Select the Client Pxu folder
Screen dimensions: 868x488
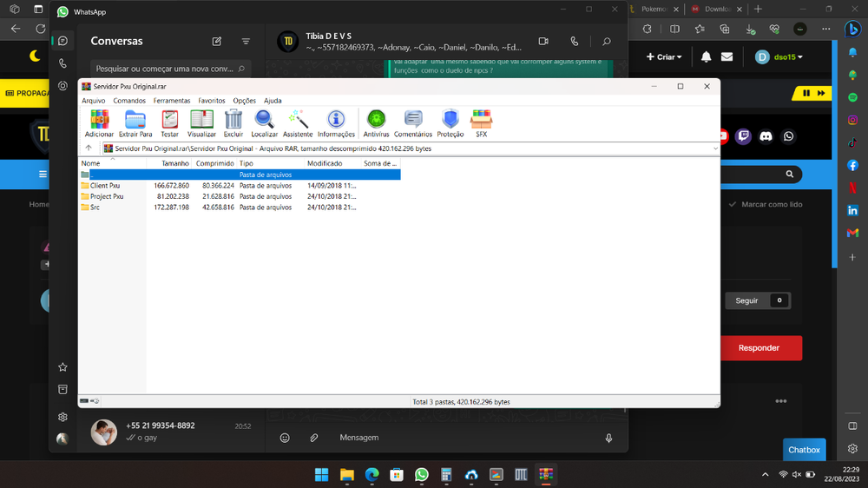coord(104,186)
